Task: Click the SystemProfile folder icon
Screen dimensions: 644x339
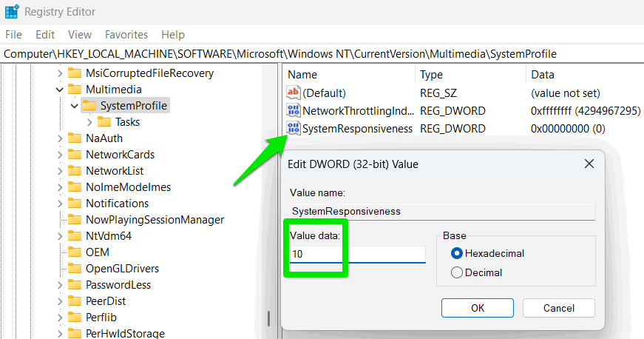Action: coord(89,106)
